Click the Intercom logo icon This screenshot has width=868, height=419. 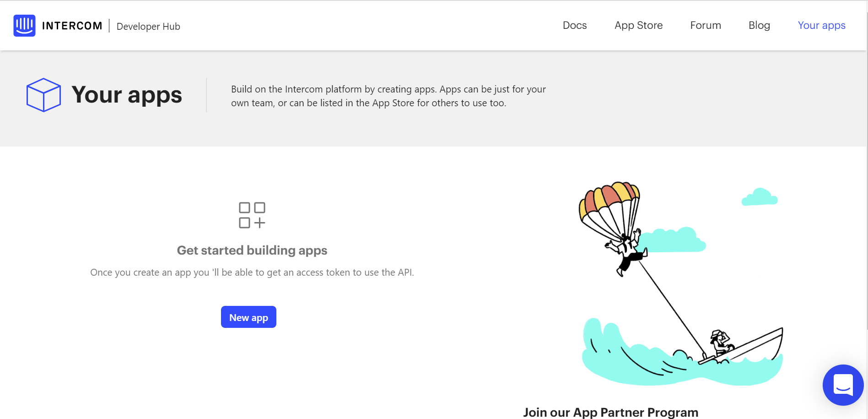[x=24, y=26]
